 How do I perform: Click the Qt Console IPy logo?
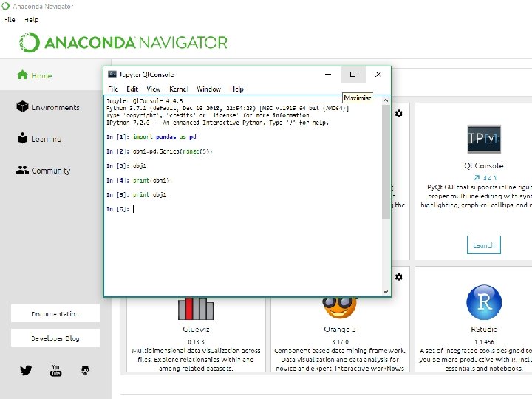coord(484,139)
